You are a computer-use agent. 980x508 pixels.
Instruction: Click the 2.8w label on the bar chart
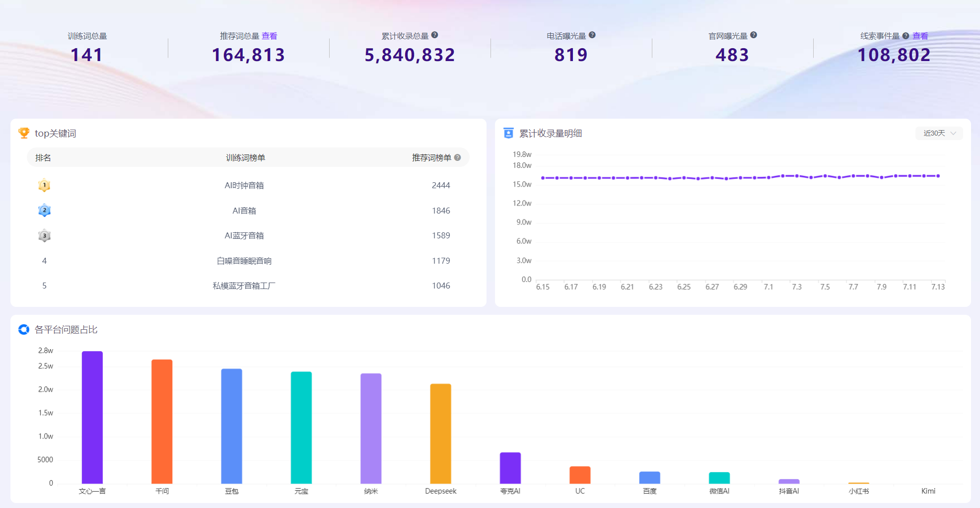[46, 351]
